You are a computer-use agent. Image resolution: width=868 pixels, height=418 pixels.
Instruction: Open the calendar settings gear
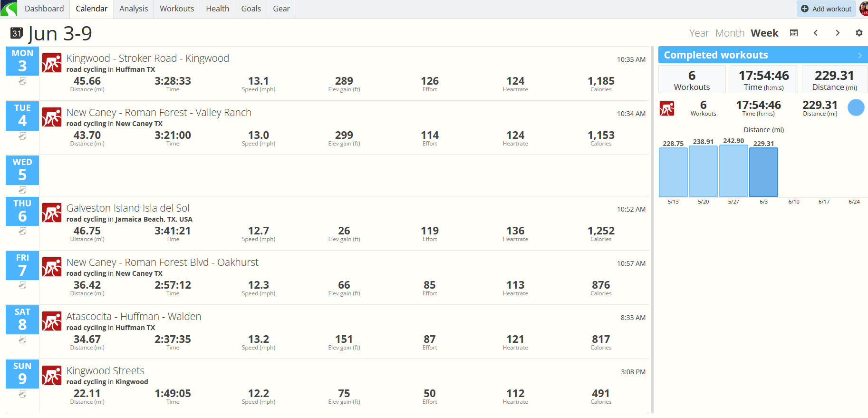coord(859,33)
